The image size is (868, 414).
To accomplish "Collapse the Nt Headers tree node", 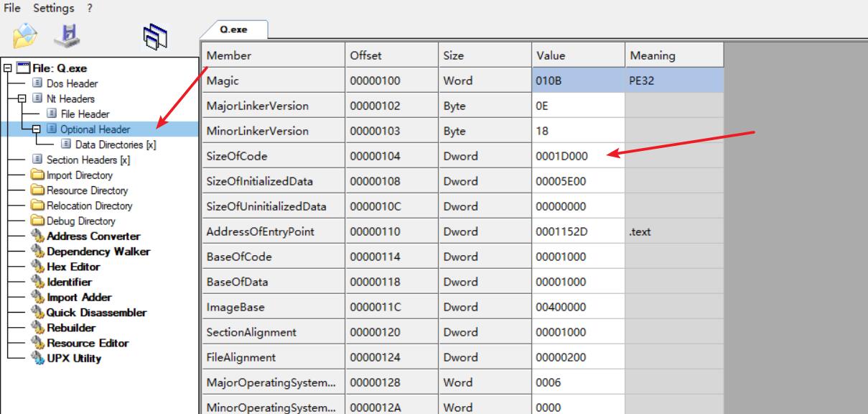I will click(23, 99).
